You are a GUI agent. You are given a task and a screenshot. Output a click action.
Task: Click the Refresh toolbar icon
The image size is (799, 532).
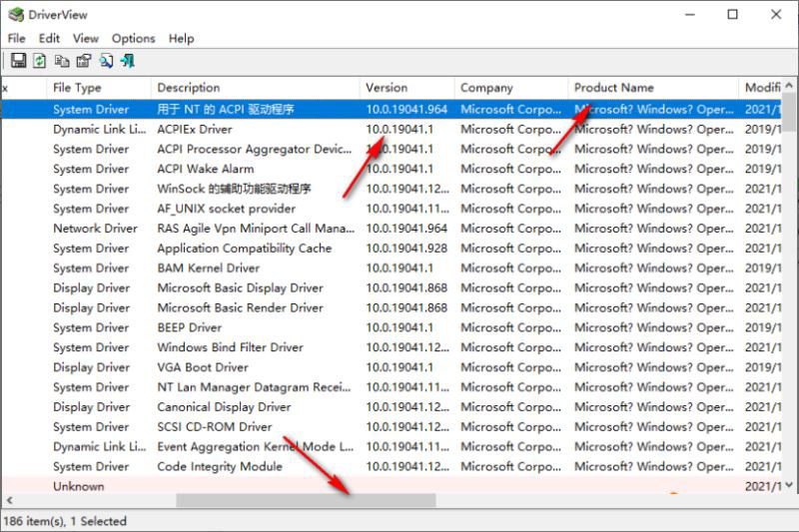39,61
